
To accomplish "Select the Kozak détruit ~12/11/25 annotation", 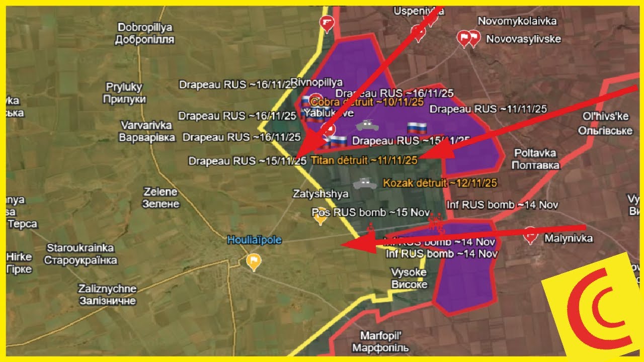I will (440, 183).
